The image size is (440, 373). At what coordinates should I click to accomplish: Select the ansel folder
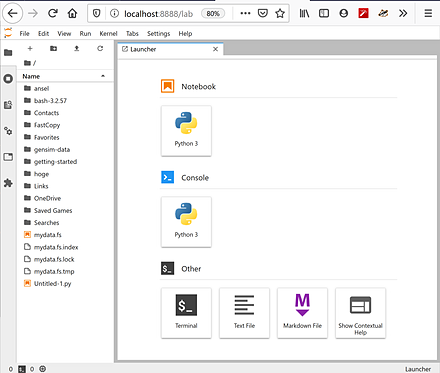(65, 88)
